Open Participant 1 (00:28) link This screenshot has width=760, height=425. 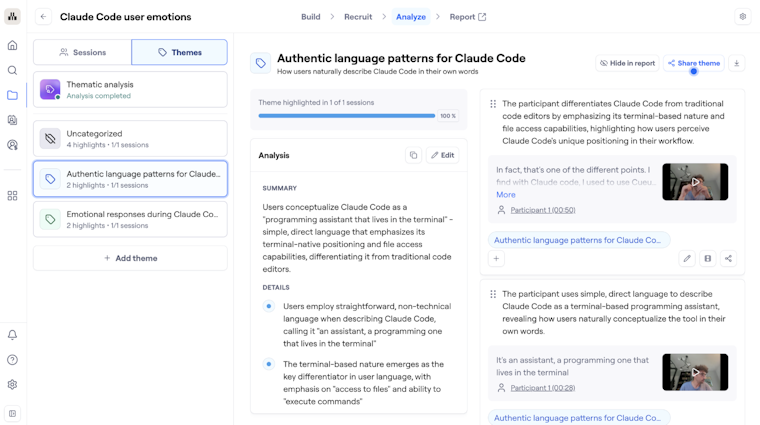pyautogui.click(x=543, y=388)
